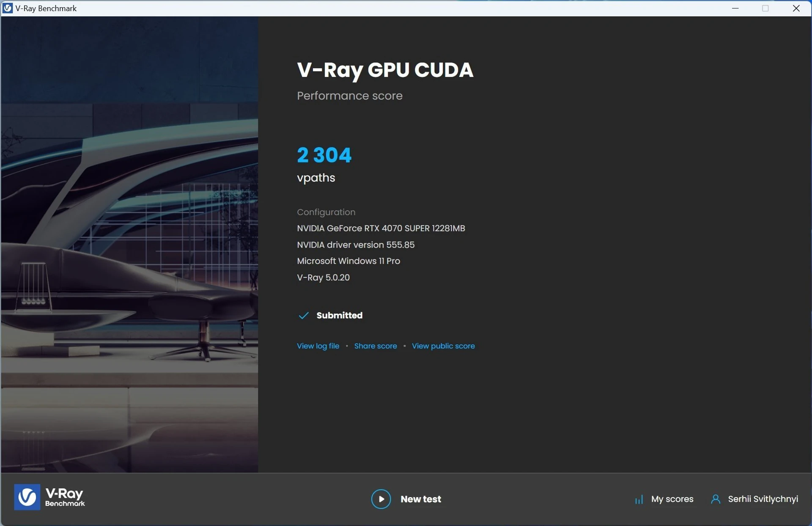Click the V-Ray Benchmark footer wordmark
The height and width of the screenshot is (526, 812).
[65, 497]
